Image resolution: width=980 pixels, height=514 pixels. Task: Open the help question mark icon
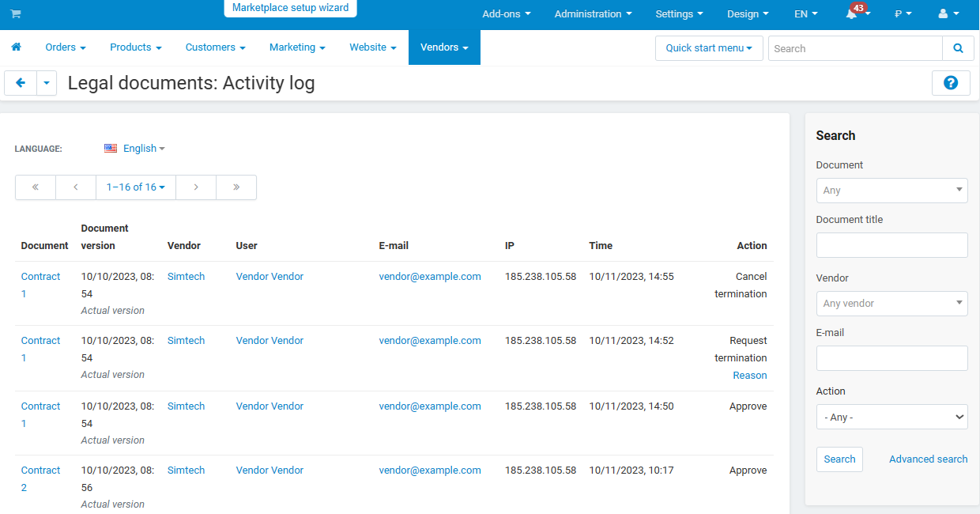(951, 83)
